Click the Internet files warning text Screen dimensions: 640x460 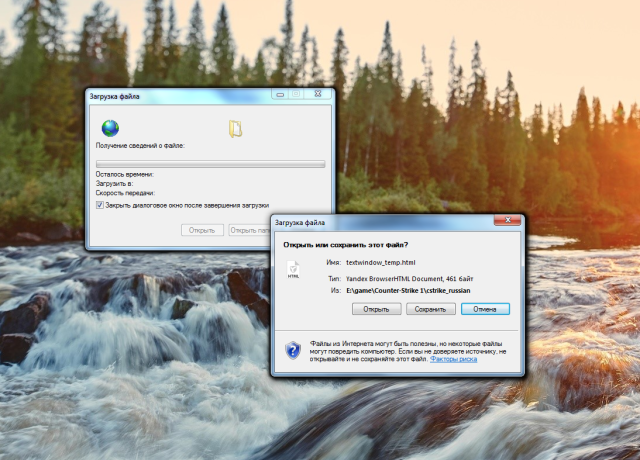pyautogui.click(x=408, y=351)
